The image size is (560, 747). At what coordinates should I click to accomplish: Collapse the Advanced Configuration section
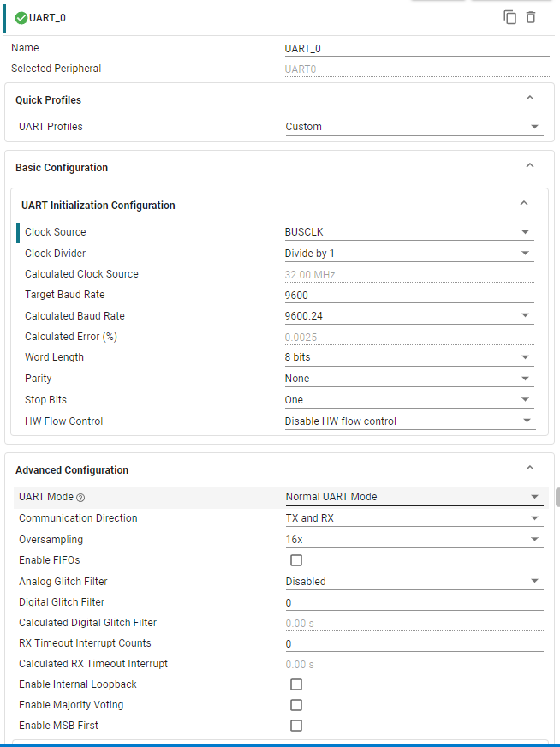530,469
